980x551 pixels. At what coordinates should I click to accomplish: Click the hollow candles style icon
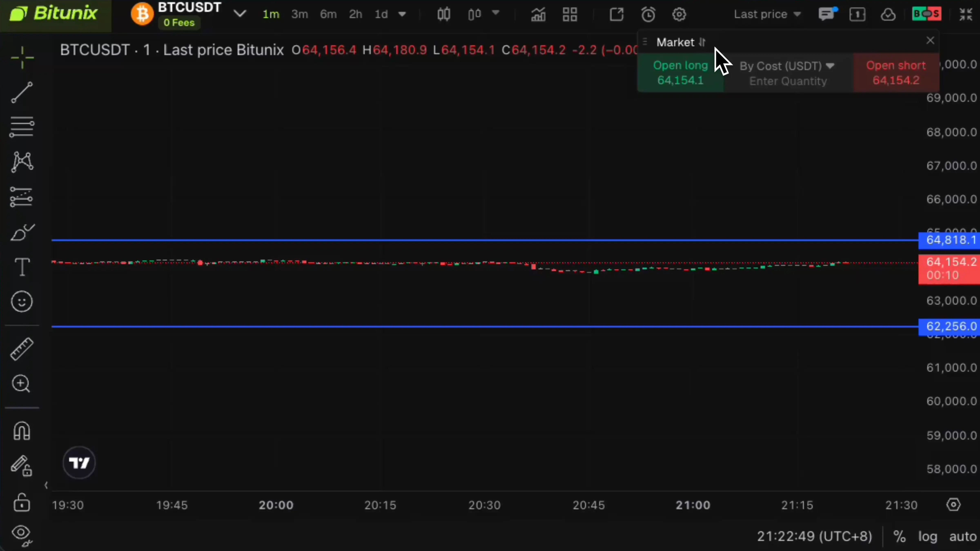click(474, 14)
